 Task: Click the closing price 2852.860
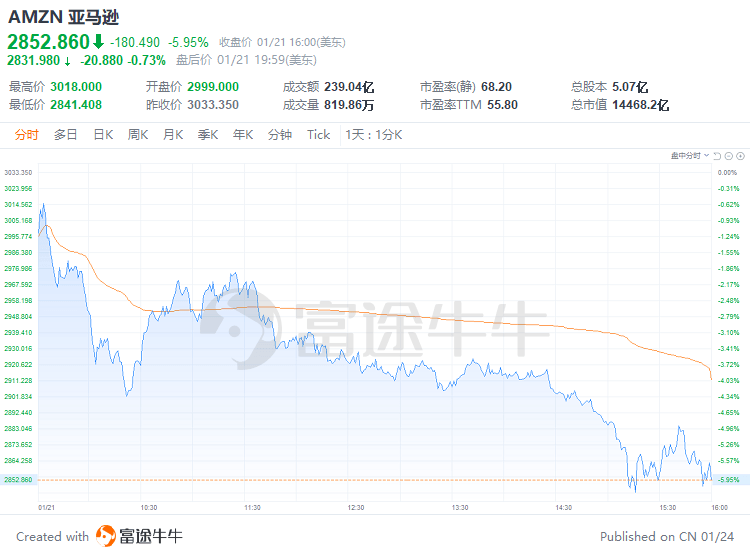(48, 42)
